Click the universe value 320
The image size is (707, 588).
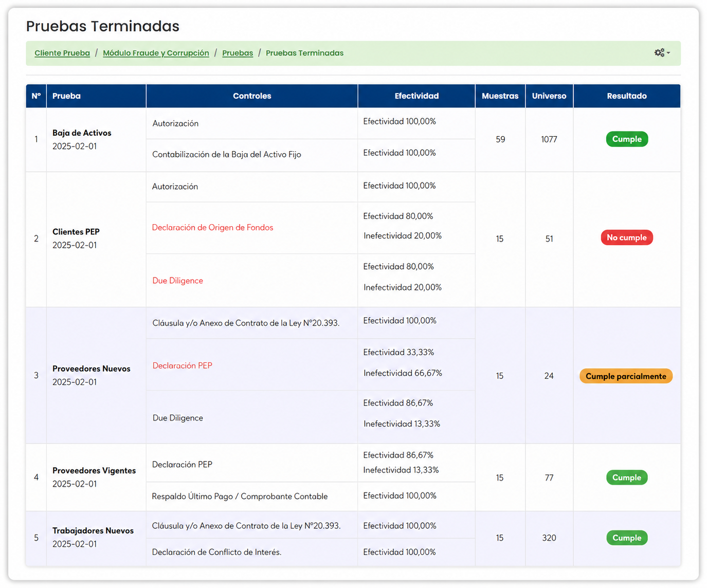pos(549,538)
